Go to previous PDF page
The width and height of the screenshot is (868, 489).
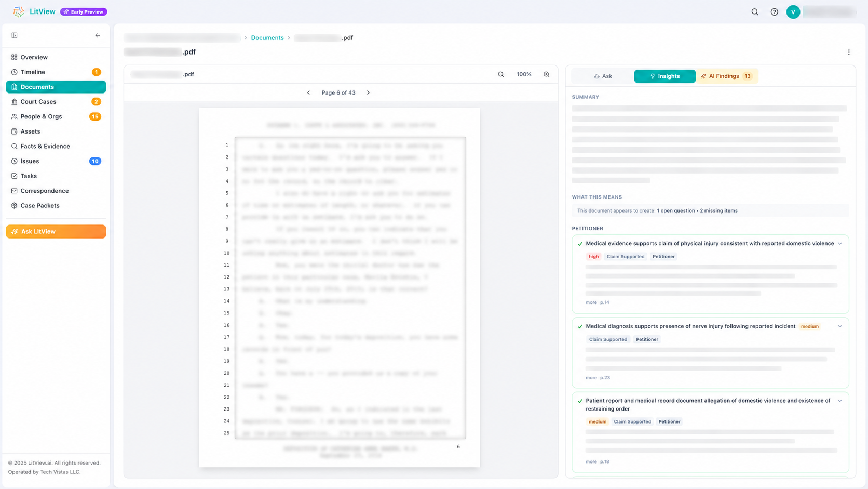[x=308, y=92]
